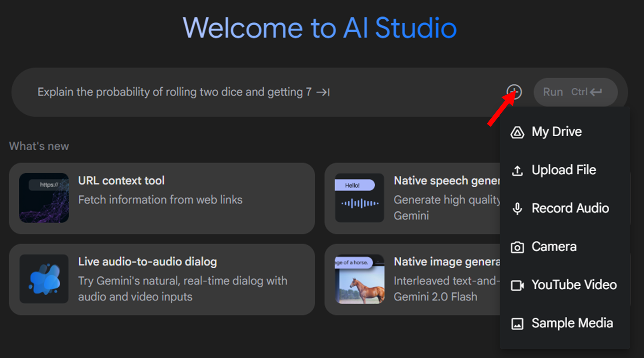
Task: Open Native speech generation waveform thumbnail
Action: (x=360, y=198)
